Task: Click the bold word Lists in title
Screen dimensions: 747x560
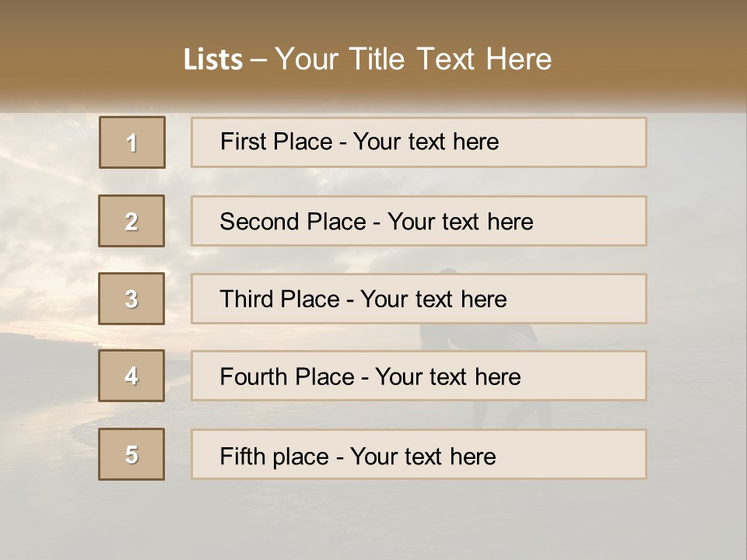Action: [213, 60]
